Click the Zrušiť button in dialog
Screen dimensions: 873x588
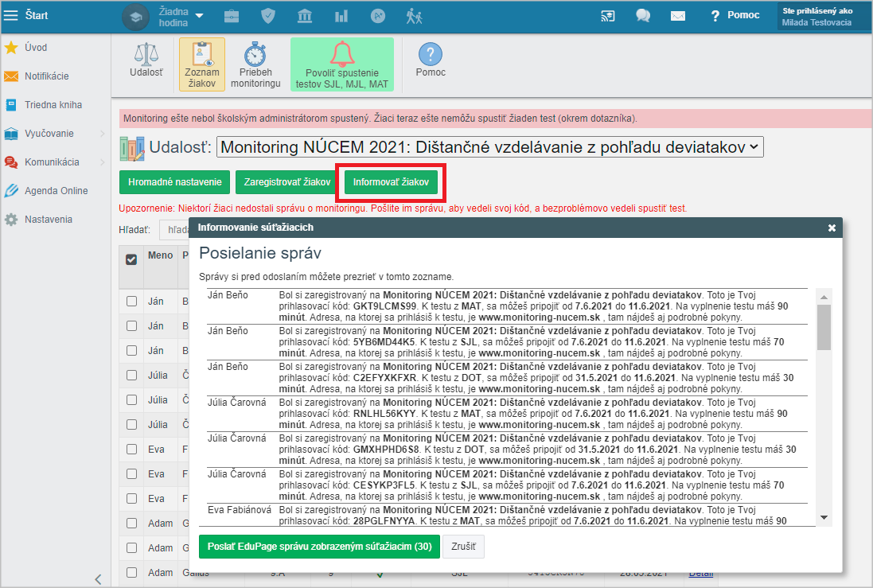point(465,547)
